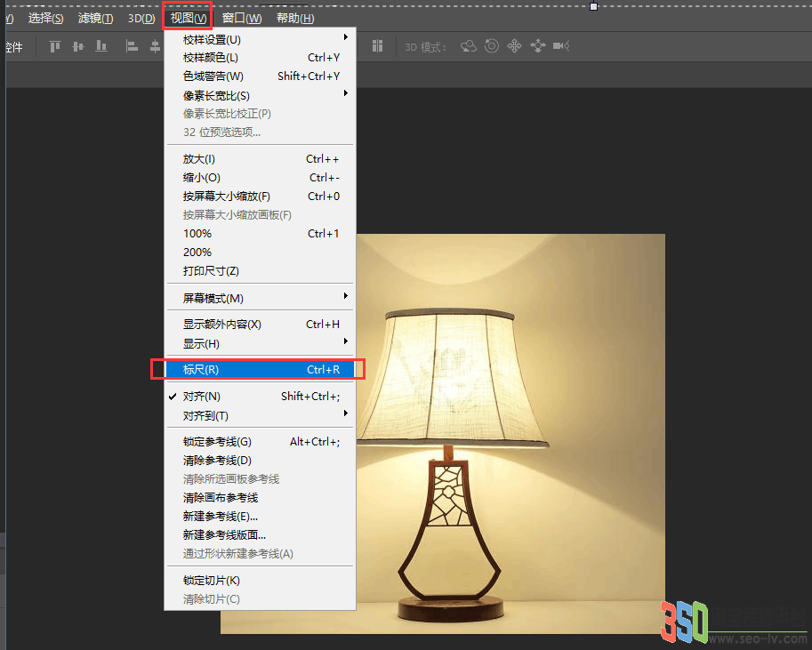Toggle 标尺(R) rulers on
Image resolution: width=812 pixels, height=650 pixels.
tap(260, 369)
